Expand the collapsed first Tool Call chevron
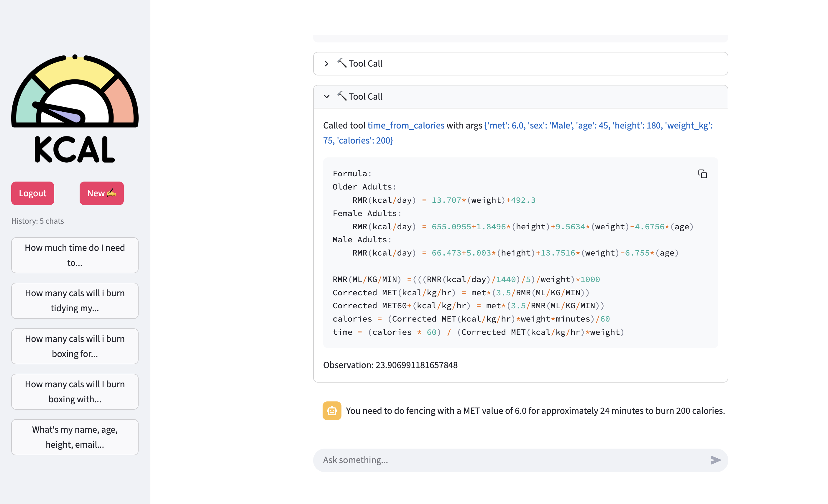 pyautogui.click(x=326, y=63)
